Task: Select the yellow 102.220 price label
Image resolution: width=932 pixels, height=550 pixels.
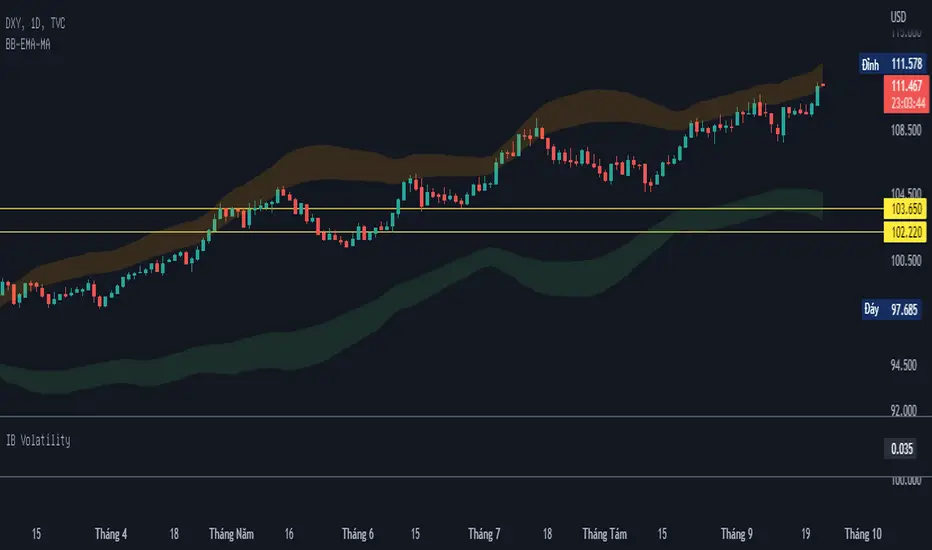Action: coord(905,232)
